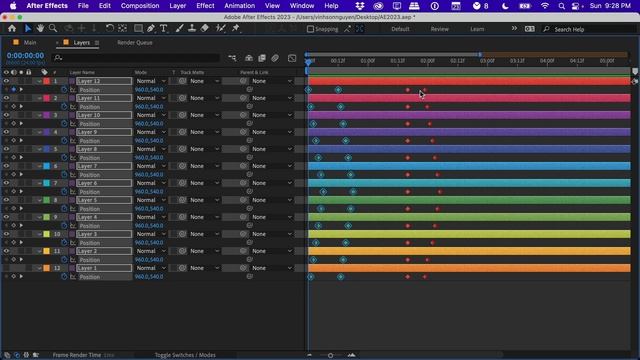
Task: Open Mode dropdown for Layer 12
Action: 151,81
